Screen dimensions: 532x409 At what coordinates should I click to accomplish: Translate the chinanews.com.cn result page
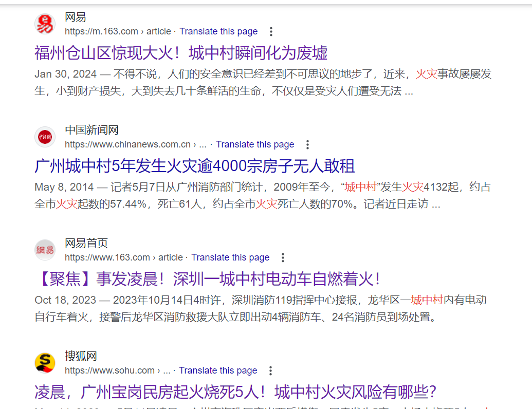tap(255, 144)
